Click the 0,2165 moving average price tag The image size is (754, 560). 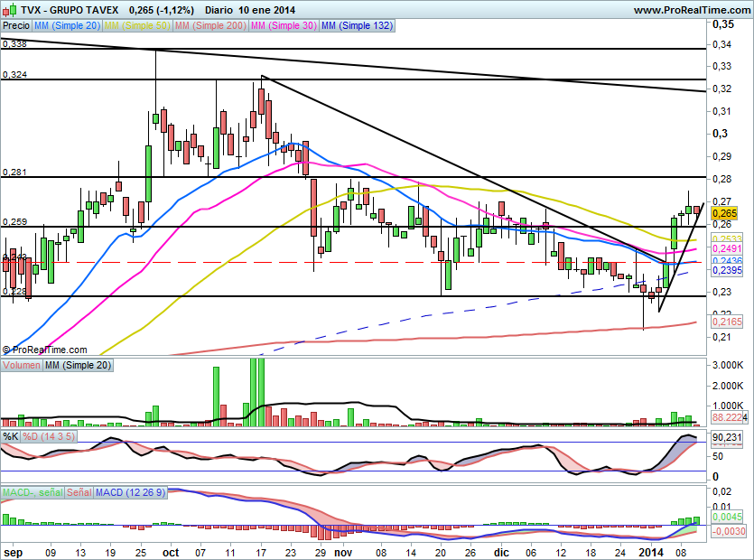click(726, 321)
